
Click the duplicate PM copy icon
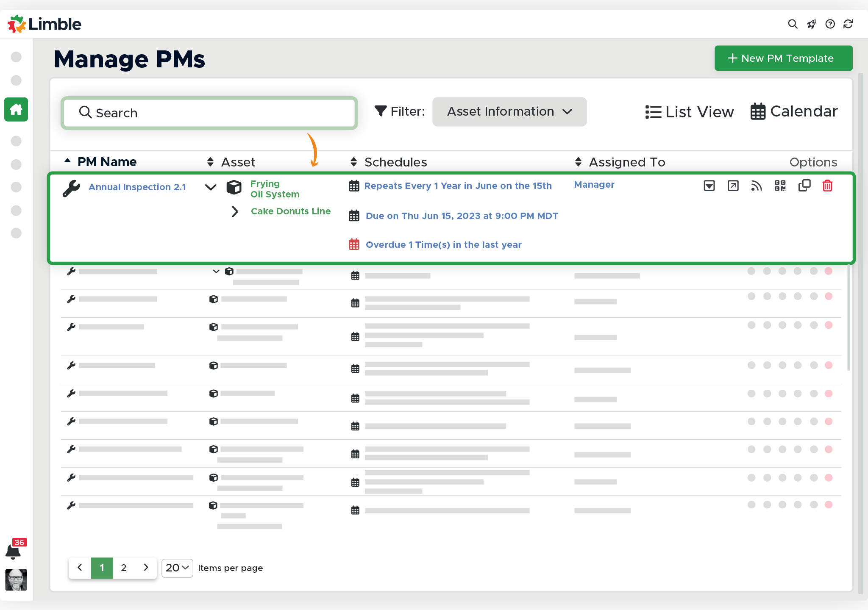[804, 186]
